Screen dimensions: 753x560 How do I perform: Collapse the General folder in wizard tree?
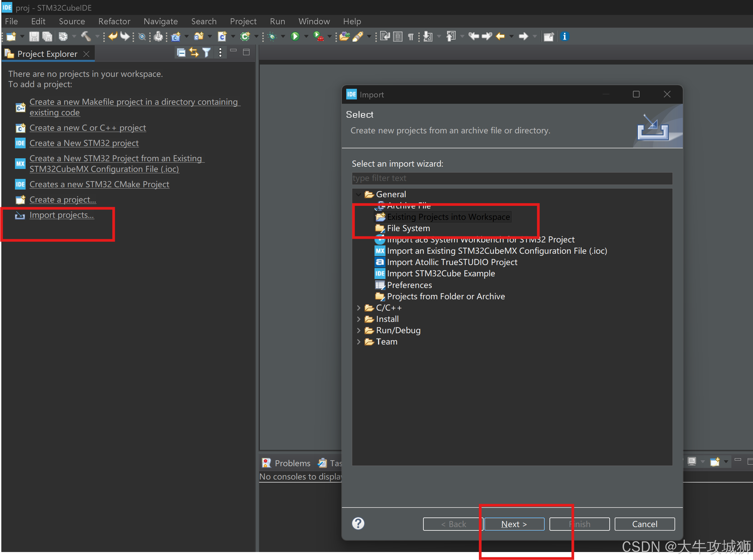358,195
